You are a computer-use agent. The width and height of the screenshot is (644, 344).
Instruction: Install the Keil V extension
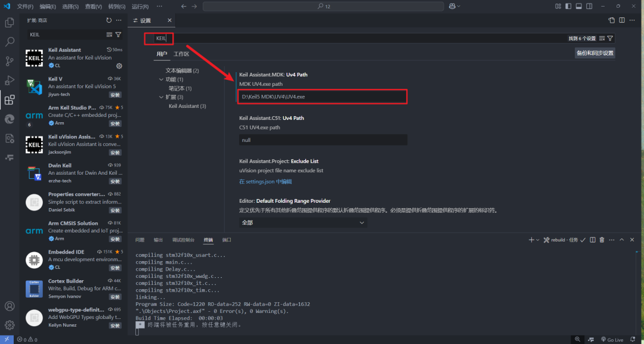[115, 95]
